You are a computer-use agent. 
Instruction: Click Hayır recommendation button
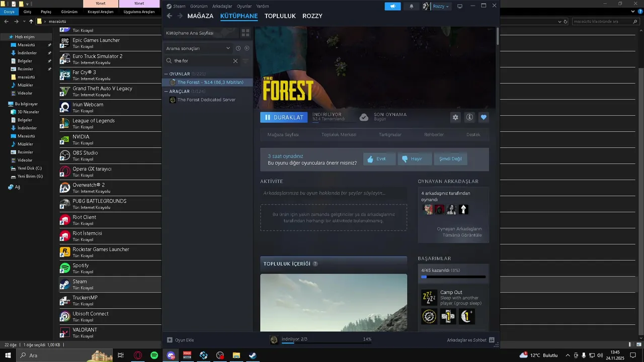415,159
